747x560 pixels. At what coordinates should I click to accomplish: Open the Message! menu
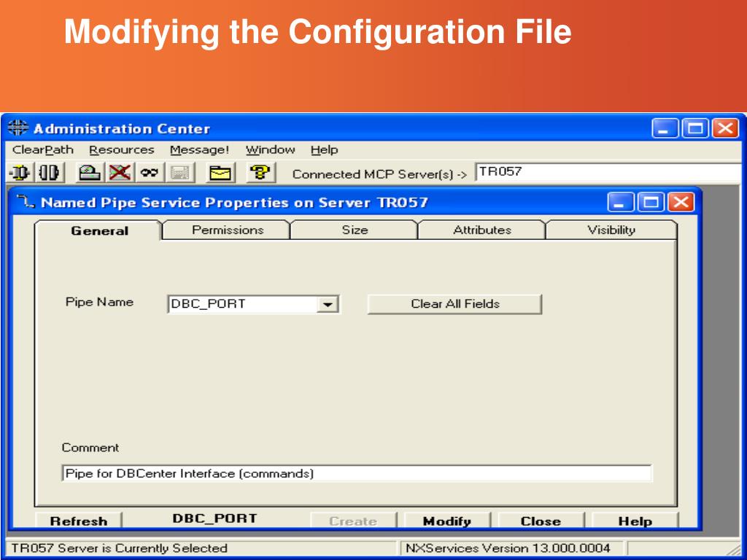pyautogui.click(x=199, y=149)
